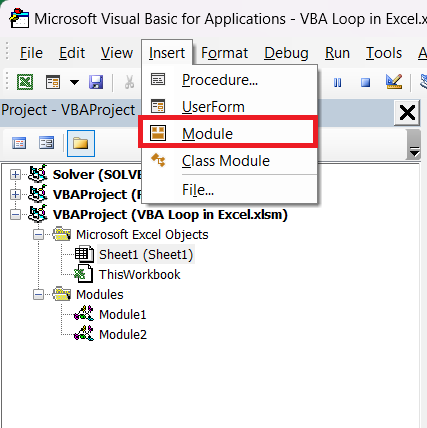
Task: Expand the Solver project node
Action: tap(15, 174)
